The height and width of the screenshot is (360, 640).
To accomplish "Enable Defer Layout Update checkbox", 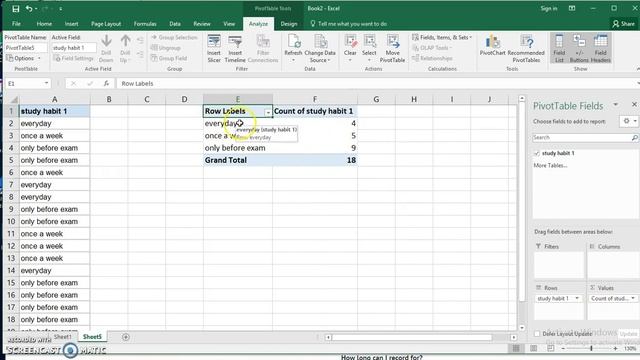I will 537,334.
